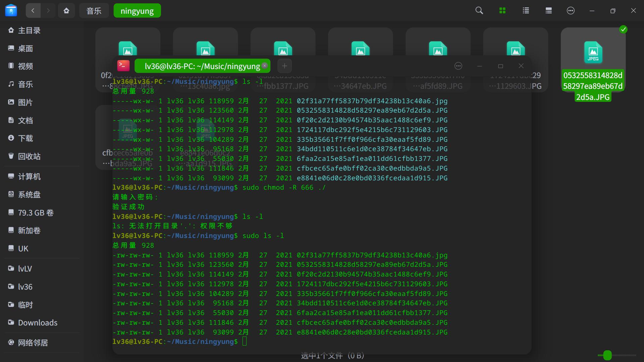The height and width of the screenshot is (362, 644).
Task: Switch to icon grid view
Action: tap(502, 11)
